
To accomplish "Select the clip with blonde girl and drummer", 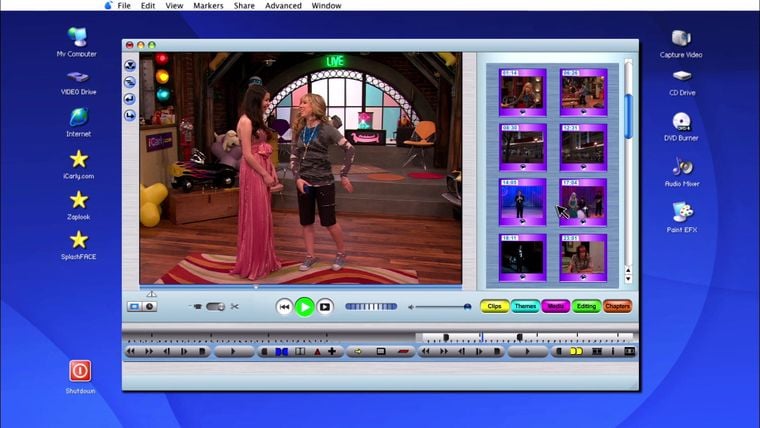I will (x=583, y=202).
